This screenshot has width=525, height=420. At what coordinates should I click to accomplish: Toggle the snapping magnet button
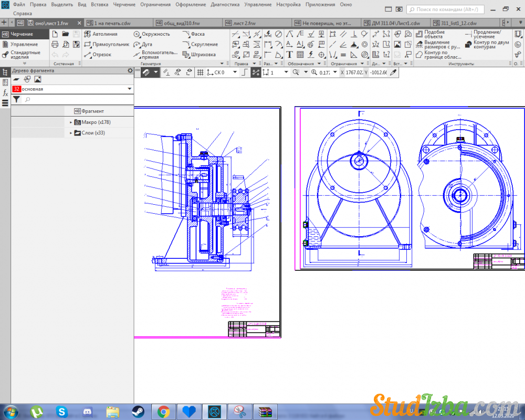click(x=146, y=72)
